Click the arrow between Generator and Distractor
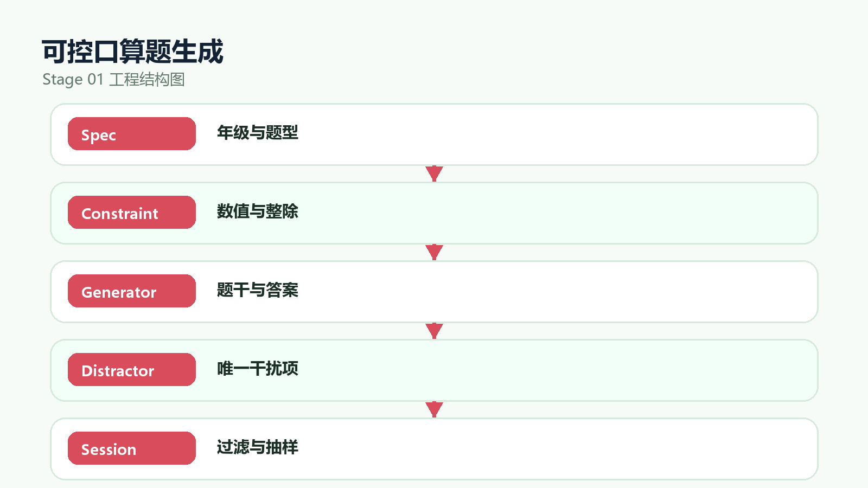 (x=434, y=331)
